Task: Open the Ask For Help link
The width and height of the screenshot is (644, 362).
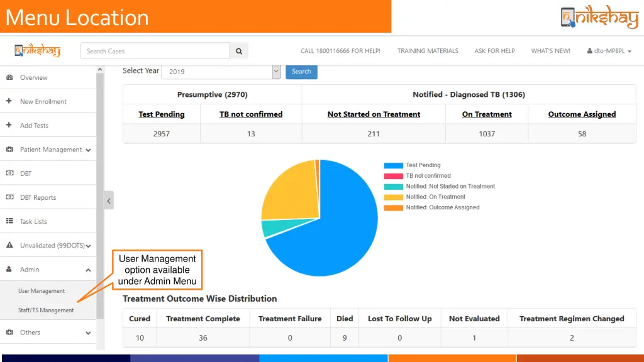Action: pos(494,51)
